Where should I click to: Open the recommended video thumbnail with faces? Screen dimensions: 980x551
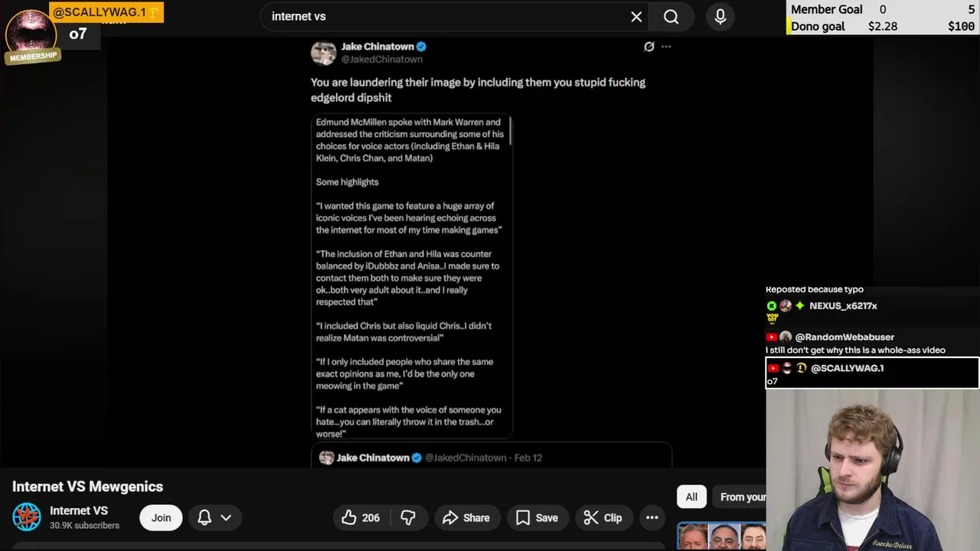point(721,536)
